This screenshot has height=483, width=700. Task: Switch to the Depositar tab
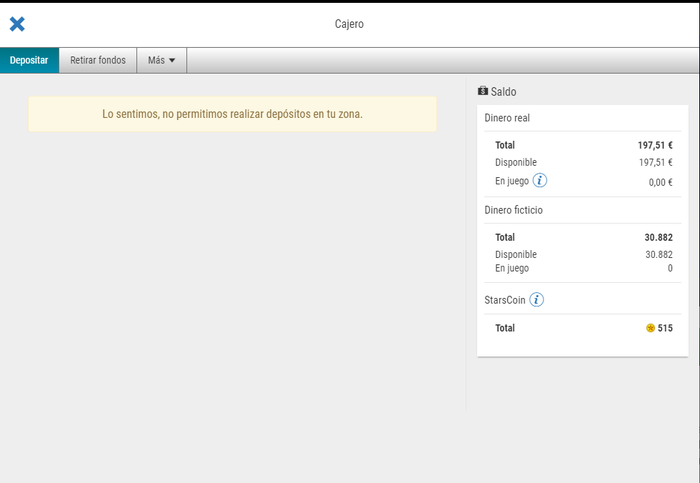tap(29, 60)
